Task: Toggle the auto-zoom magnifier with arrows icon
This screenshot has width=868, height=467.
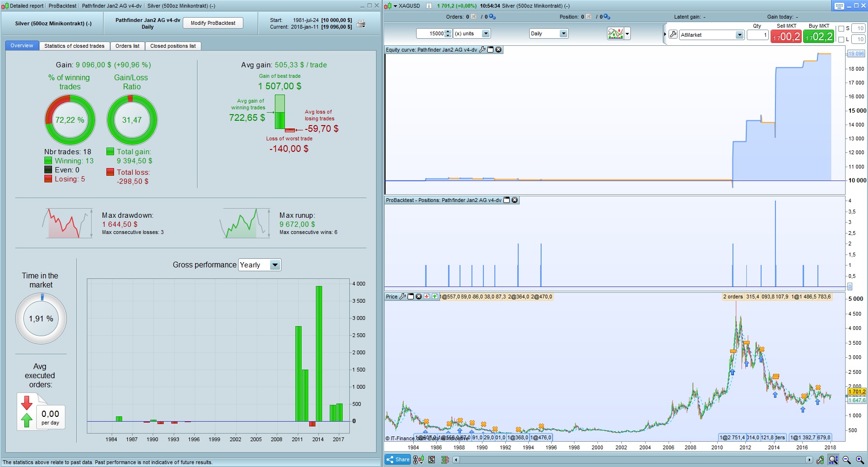Action: pyautogui.click(x=833, y=460)
